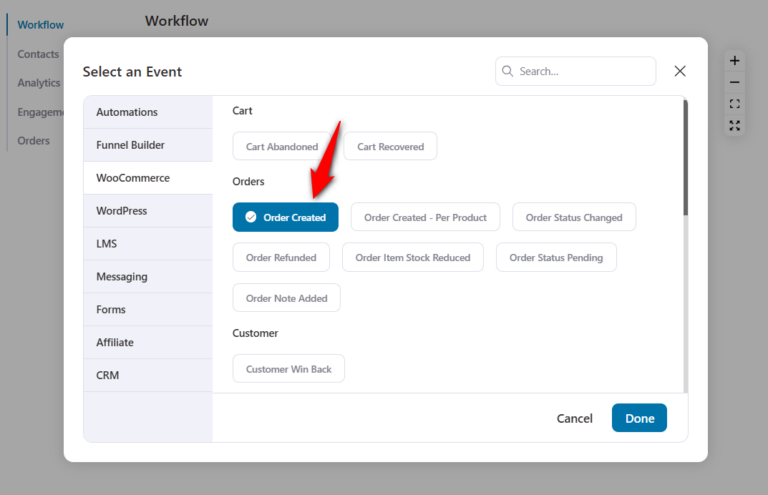Open the Affiliate category

(x=148, y=342)
